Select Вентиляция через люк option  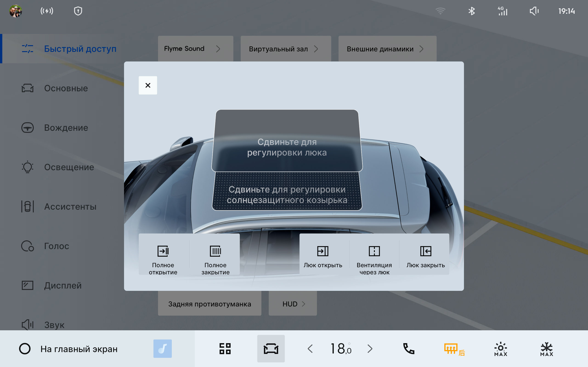(374, 255)
